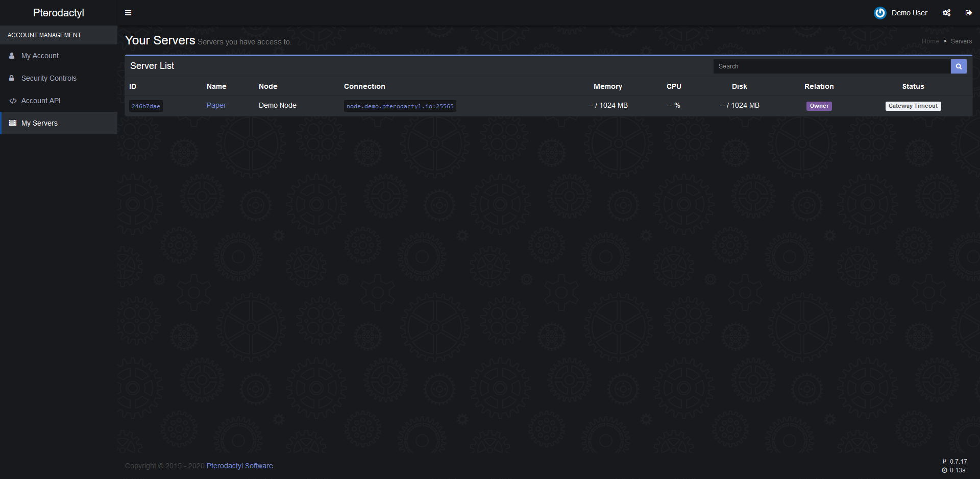Click the My Account user icon
The height and width of the screenshot is (479, 980).
(12, 56)
